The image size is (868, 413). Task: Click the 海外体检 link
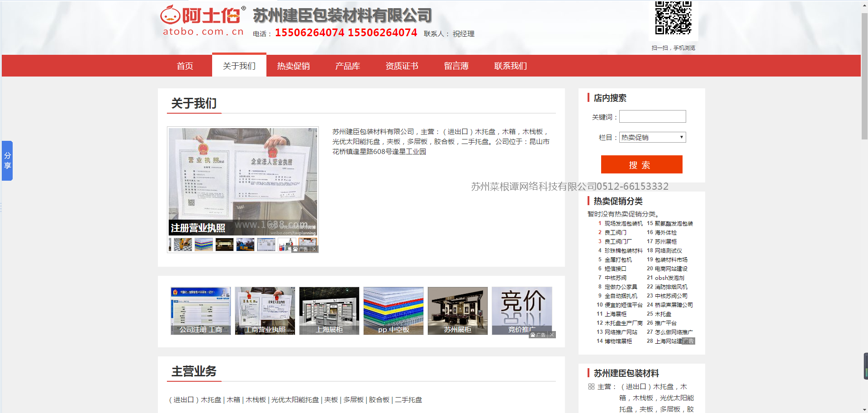(x=666, y=232)
